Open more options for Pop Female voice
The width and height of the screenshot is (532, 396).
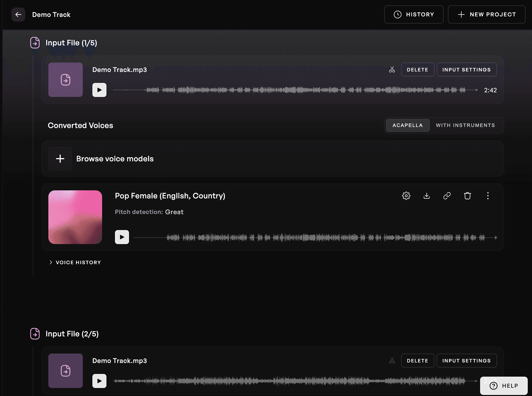click(488, 196)
